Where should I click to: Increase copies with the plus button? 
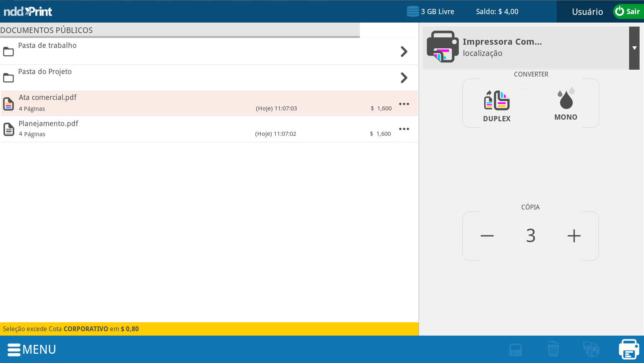574,236
